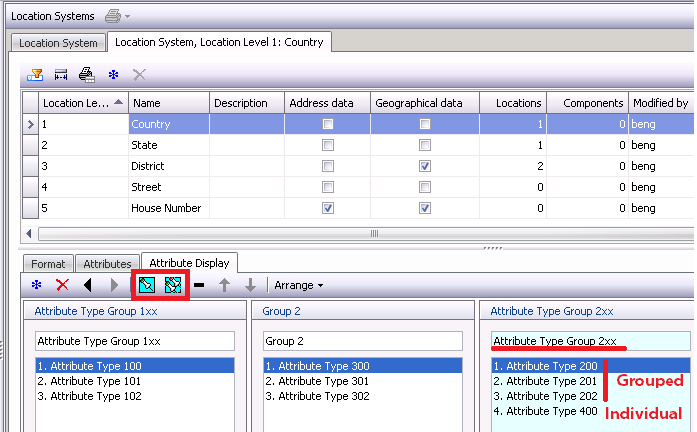The image size is (697, 432).
Task: Click the grey right arrow icon
Action: (114, 285)
